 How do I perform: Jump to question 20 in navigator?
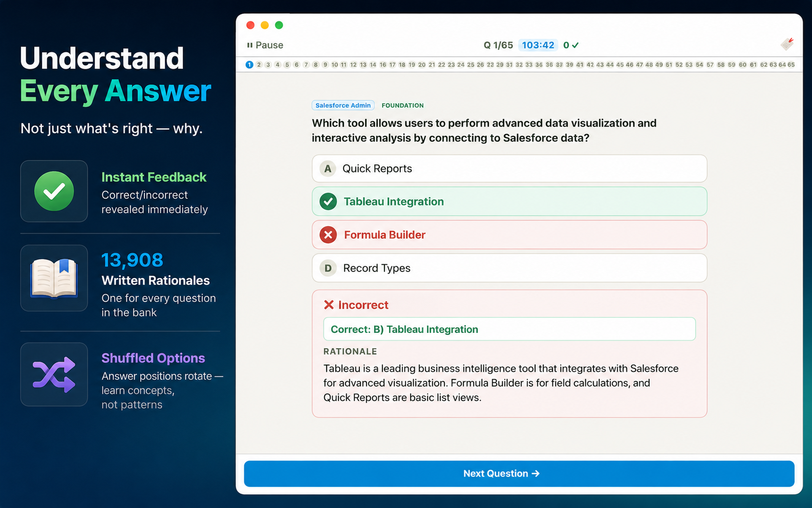click(422, 64)
